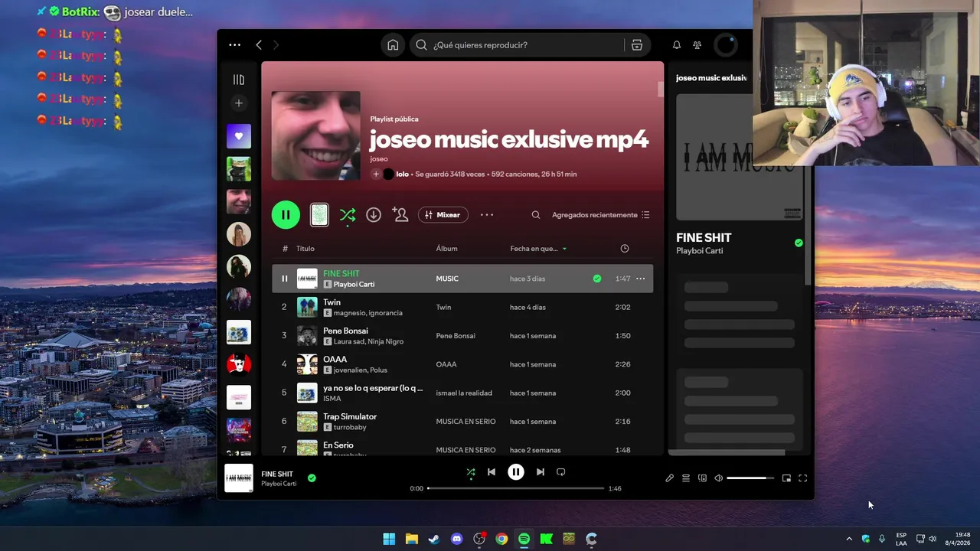Viewport: 980px width, 551px height.
Task: Open more options for FINE SHIT row
Action: tap(641, 279)
